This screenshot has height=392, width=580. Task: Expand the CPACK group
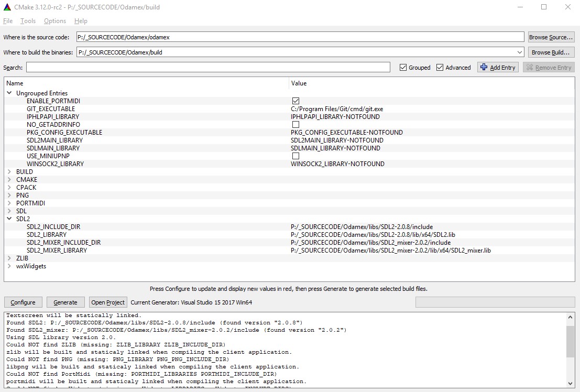point(9,187)
